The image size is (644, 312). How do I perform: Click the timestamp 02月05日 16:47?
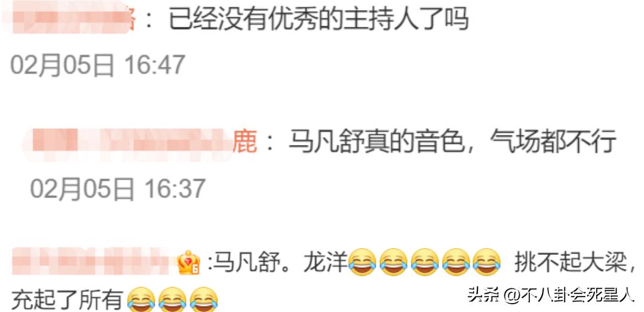tap(98, 65)
